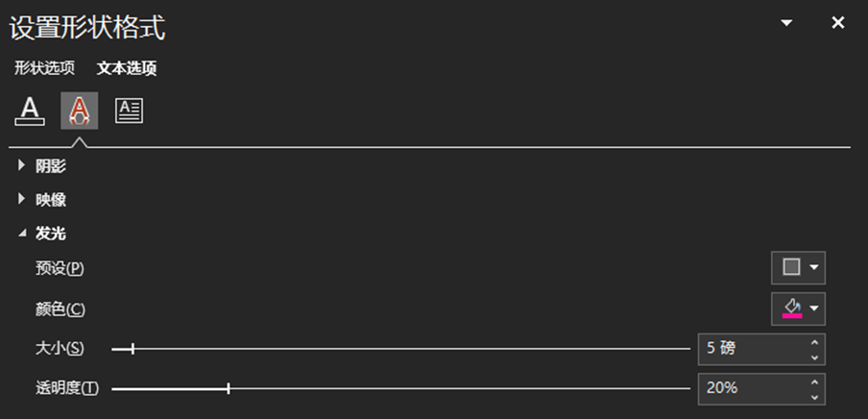868x419 pixels.
Task: Open the pane options dropdown arrow
Action: coord(787,23)
